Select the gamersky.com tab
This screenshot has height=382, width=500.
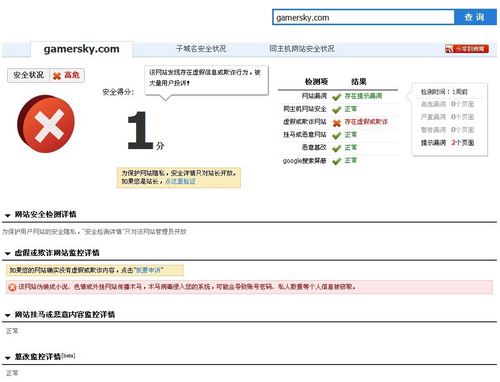click(81, 49)
